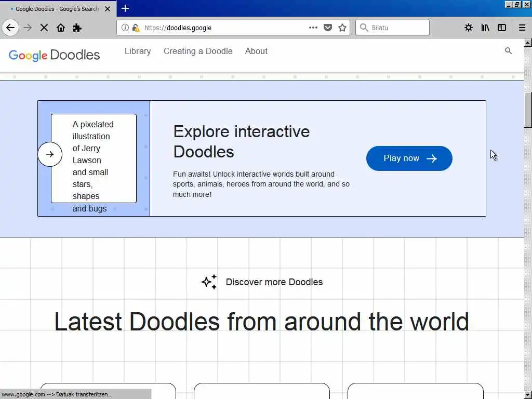This screenshot has width=532, height=399.
Task: Click the Discover more Doodles link
Action: click(274, 282)
